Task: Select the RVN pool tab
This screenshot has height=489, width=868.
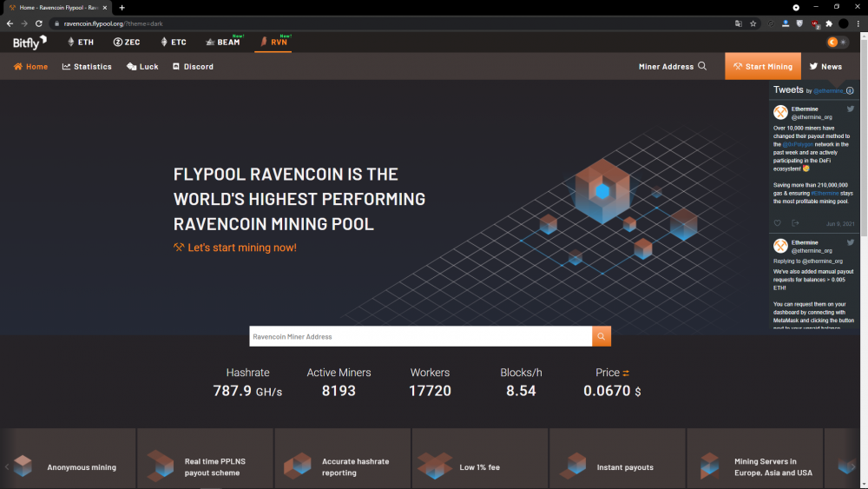Action: pyautogui.click(x=273, y=42)
